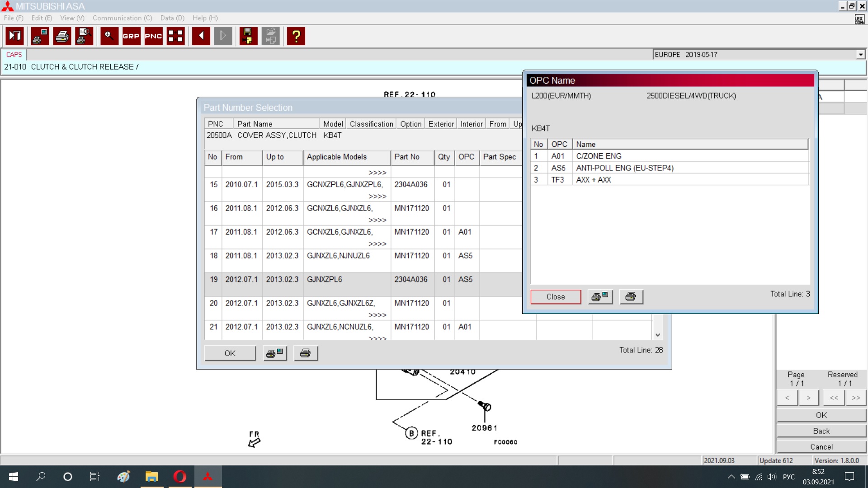
Task: Select row 19 part 2304A036
Action: [410, 280]
